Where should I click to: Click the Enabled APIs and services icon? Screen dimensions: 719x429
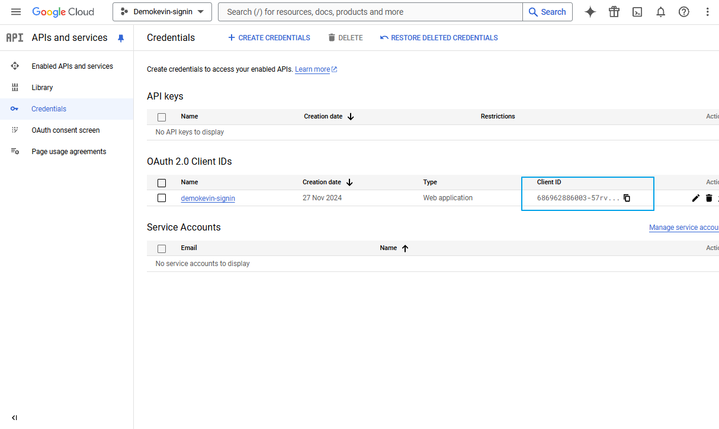(x=15, y=66)
